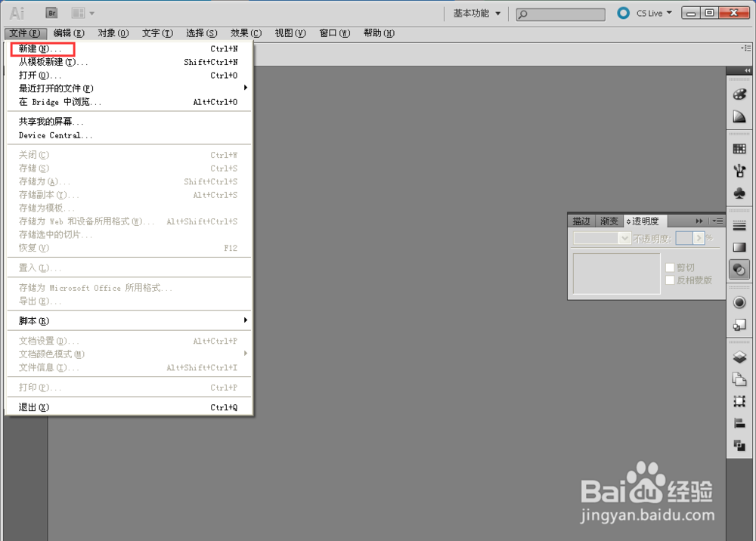Open the layout icon dropdown arrow
The height and width of the screenshot is (541, 756).
92,14
